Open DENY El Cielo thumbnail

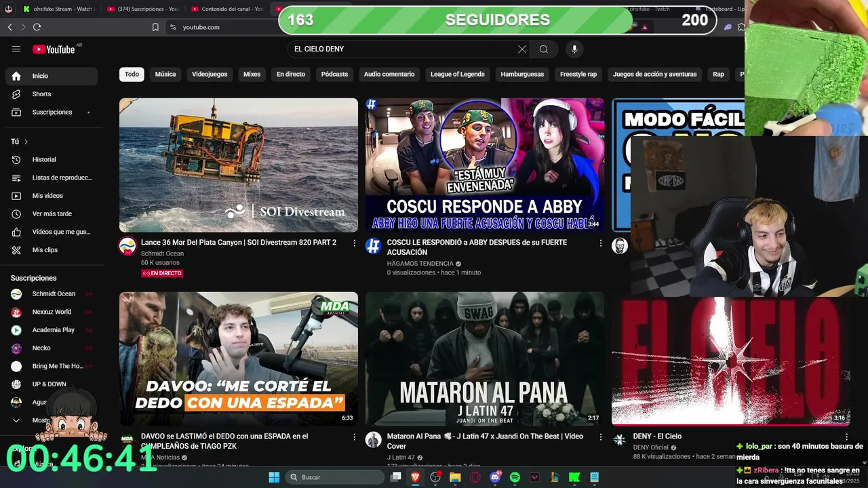pos(731,361)
